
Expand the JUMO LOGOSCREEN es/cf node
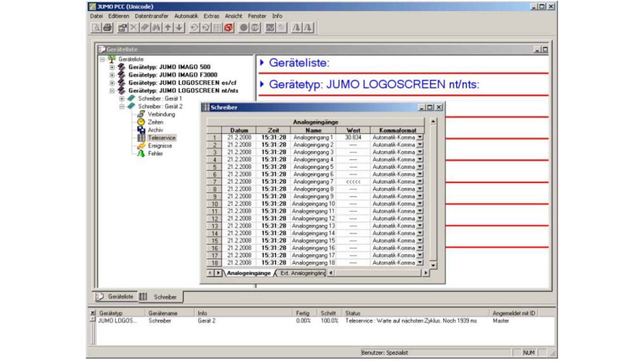(112, 83)
